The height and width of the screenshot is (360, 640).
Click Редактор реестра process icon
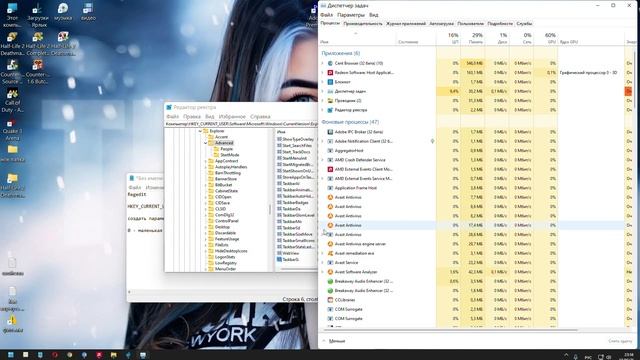point(330,110)
